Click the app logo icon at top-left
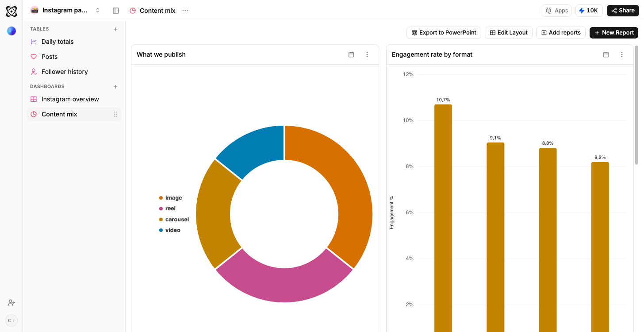The height and width of the screenshot is (332, 644). point(11,12)
